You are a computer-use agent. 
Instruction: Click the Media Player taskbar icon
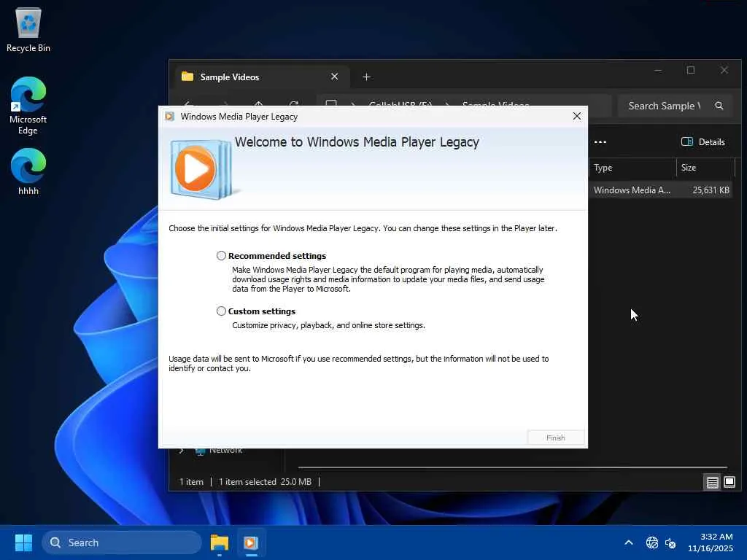(251, 542)
